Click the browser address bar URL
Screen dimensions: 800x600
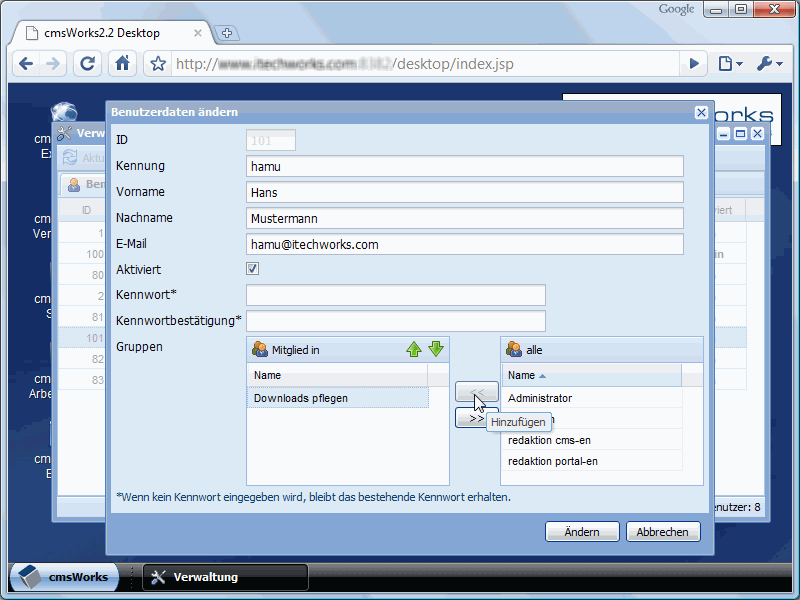tap(426, 64)
